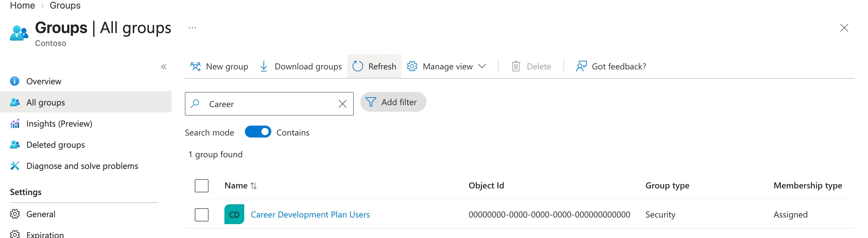The height and width of the screenshot is (238, 868).
Task: Click the Object Id column header
Action: tap(486, 186)
